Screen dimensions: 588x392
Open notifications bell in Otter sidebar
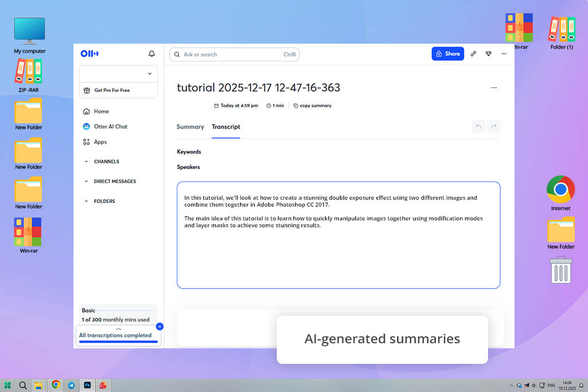[x=152, y=53]
